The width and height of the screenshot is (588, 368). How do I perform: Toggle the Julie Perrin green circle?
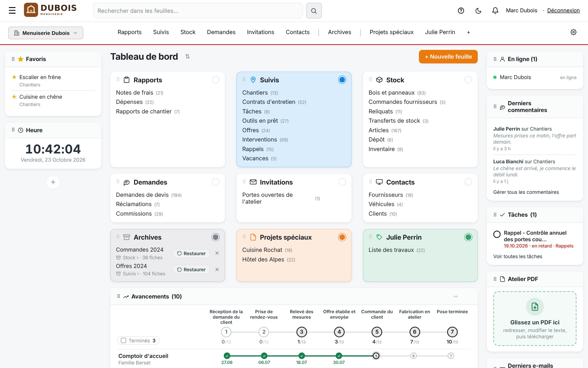click(468, 237)
